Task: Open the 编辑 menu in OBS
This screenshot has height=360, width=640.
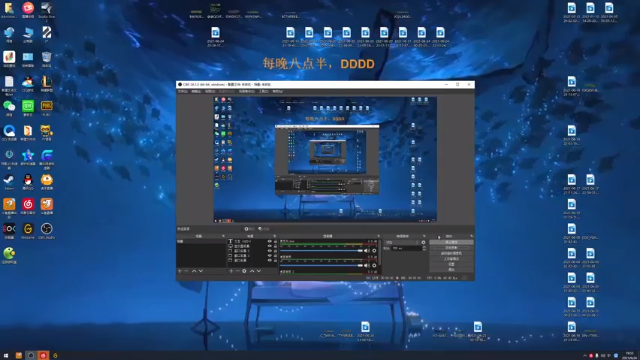Action: click(x=196, y=91)
